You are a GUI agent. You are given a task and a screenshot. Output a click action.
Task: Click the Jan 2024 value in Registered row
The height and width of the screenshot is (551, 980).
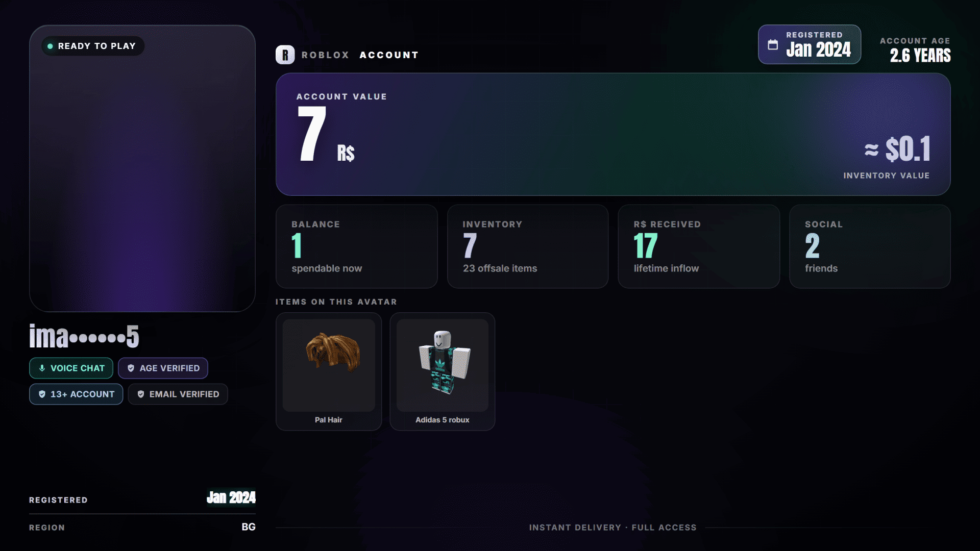pos(231,497)
